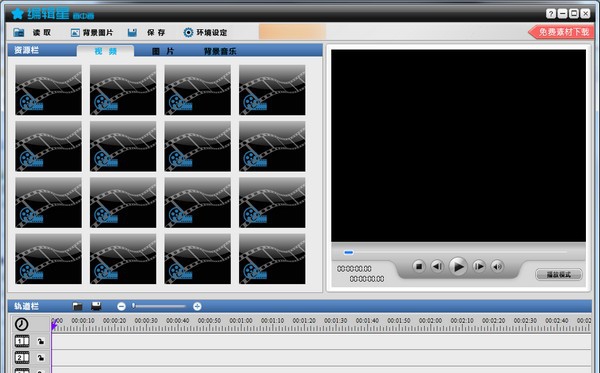The width and height of the screenshot is (600, 373).
Task: Open 环境设定 gear settings icon
Action: pyautogui.click(x=188, y=33)
